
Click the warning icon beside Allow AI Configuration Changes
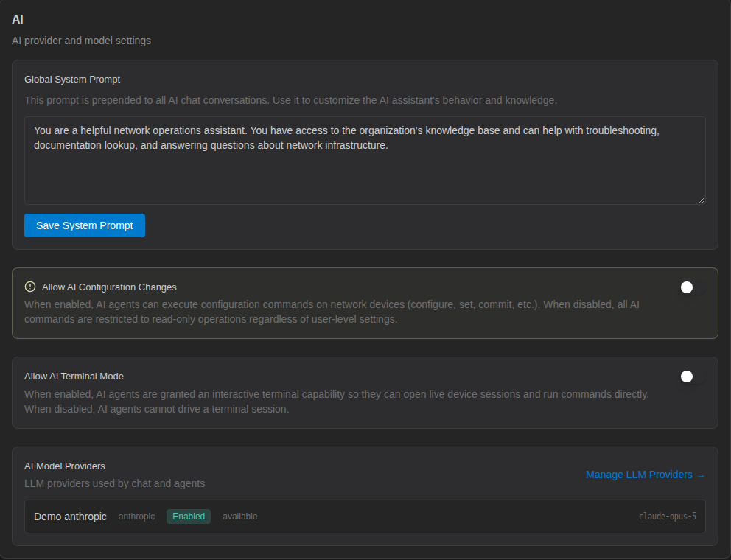pos(29,287)
